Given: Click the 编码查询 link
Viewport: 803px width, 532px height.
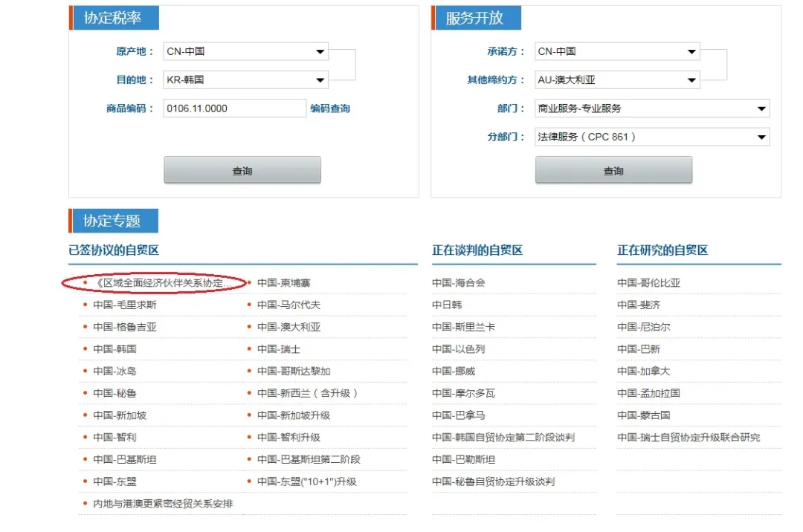Looking at the screenshot, I should click(x=330, y=108).
